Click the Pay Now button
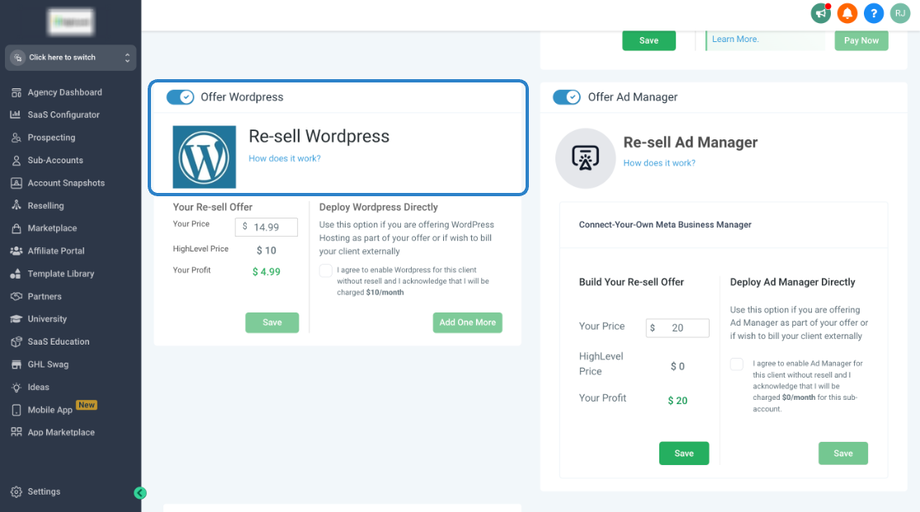The height and width of the screenshot is (512, 920). click(x=861, y=40)
